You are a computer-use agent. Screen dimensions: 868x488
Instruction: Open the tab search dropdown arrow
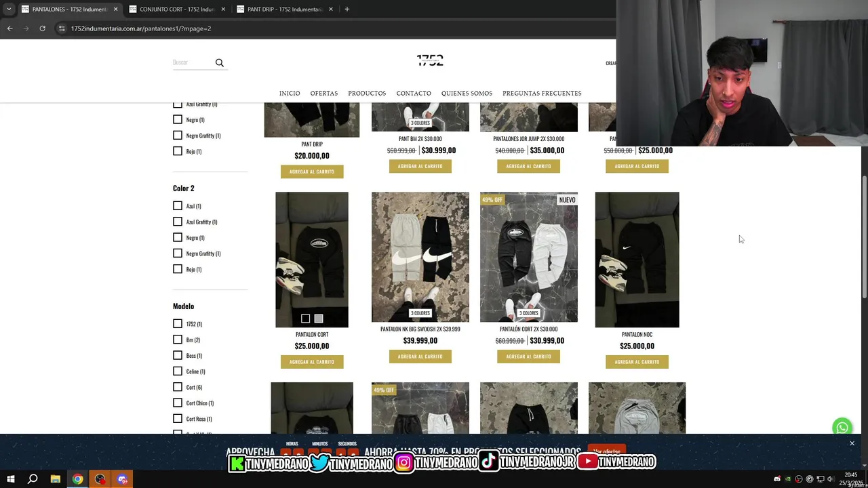(9, 9)
